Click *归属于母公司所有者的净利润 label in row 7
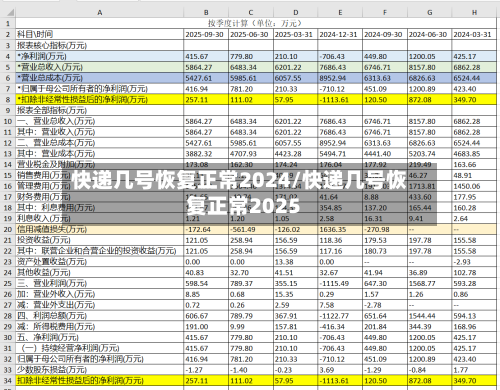Screen dimensions: 500x390 click(82, 89)
